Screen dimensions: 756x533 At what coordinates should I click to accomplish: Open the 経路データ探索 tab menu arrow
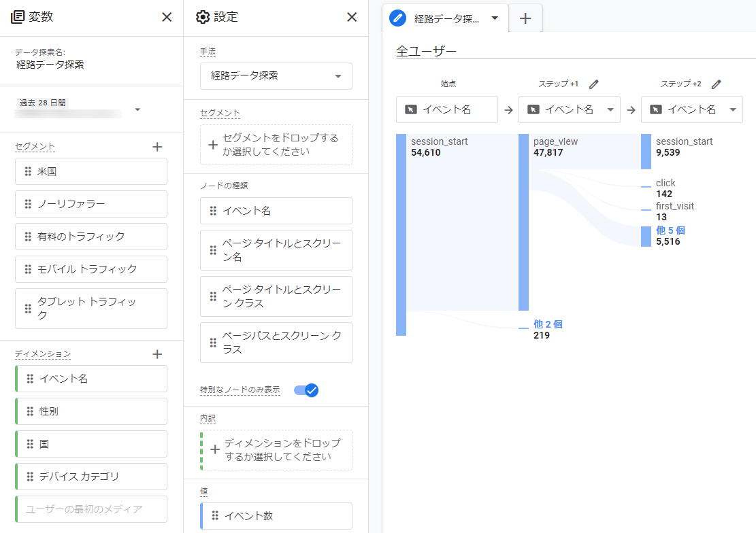click(495, 18)
